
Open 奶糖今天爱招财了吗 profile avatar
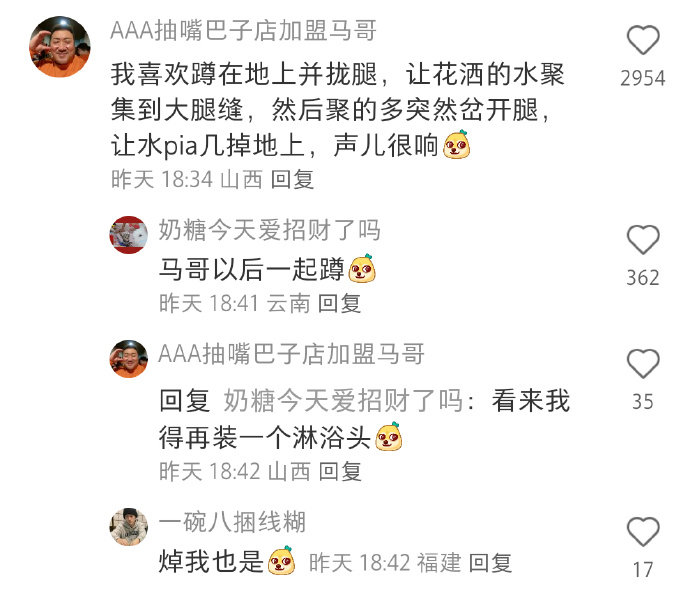point(128,235)
